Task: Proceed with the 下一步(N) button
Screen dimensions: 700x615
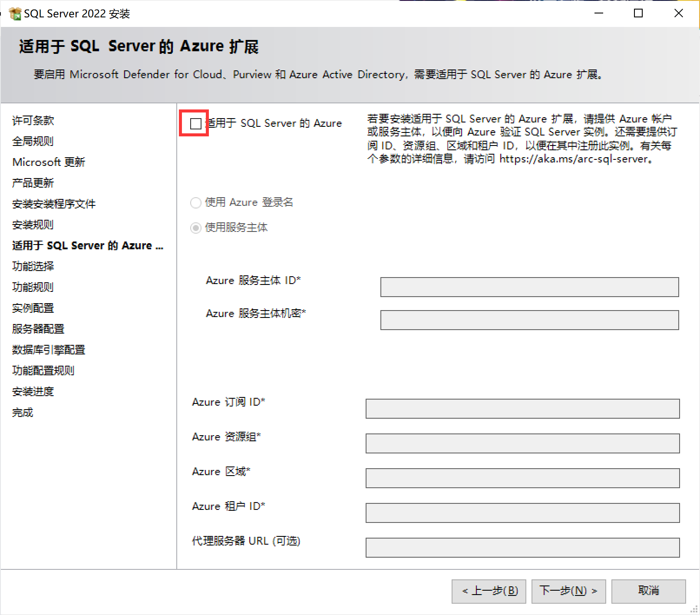Action: pos(568,591)
